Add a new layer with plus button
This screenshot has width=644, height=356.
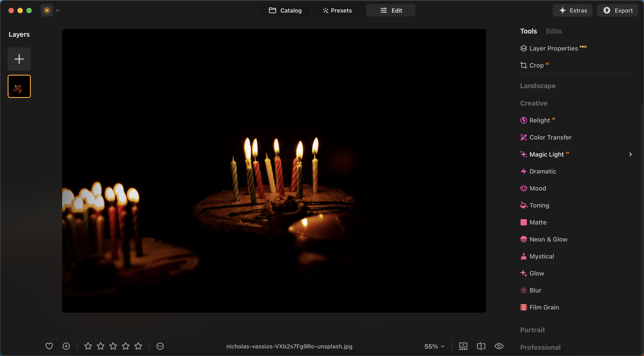(x=19, y=59)
